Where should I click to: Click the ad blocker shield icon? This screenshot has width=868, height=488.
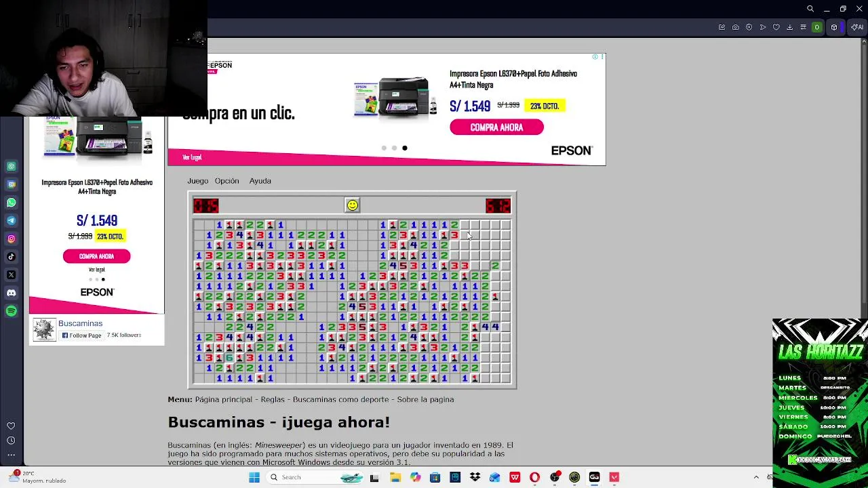[x=749, y=27]
